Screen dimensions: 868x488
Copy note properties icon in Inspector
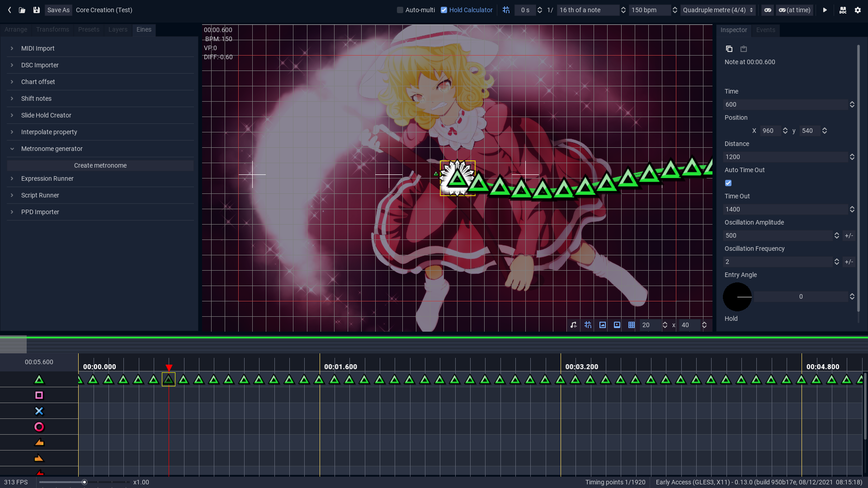pos(729,49)
